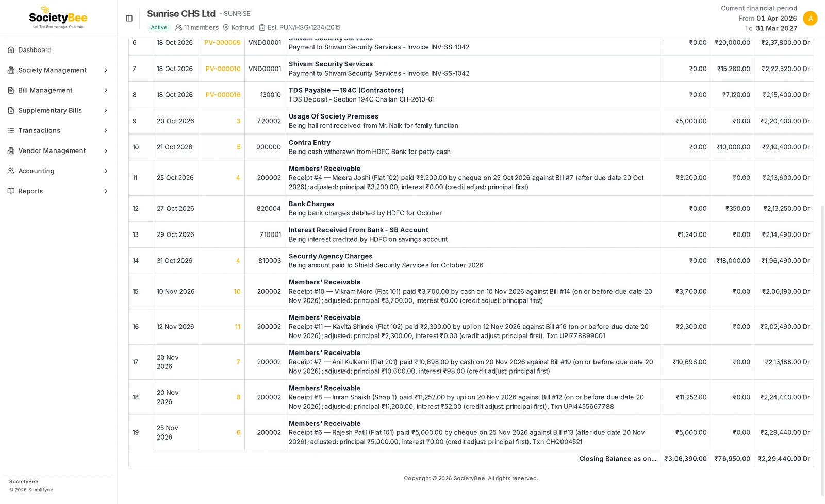Expand Transactions chevron
825x504 pixels.
[106, 130]
